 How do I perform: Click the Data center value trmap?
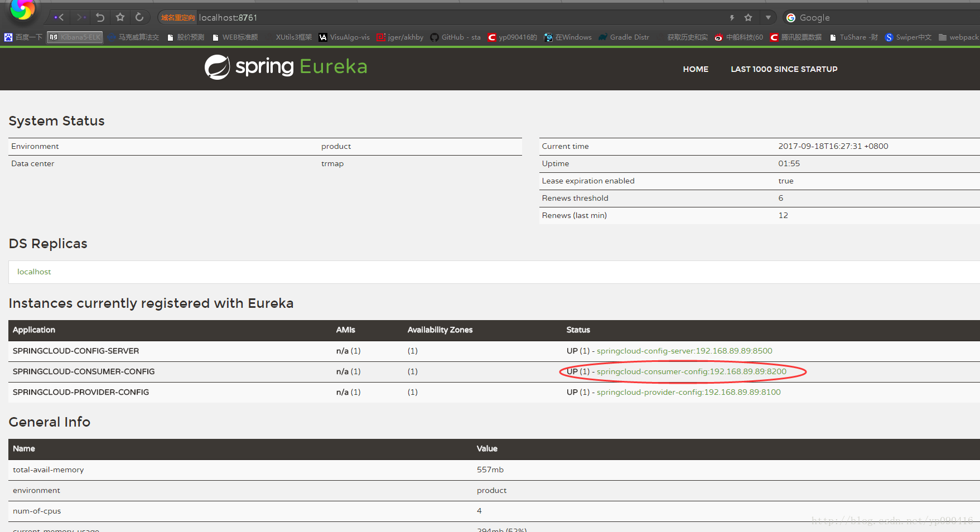(x=332, y=163)
